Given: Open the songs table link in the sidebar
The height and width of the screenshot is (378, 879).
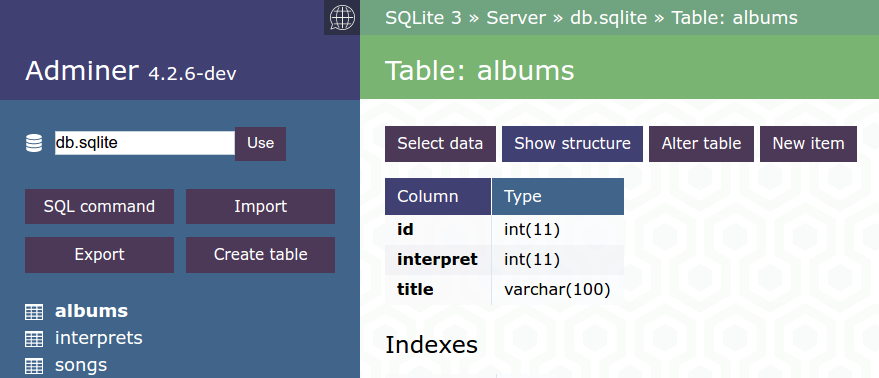Looking at the screenshot, I should point(81,365).
